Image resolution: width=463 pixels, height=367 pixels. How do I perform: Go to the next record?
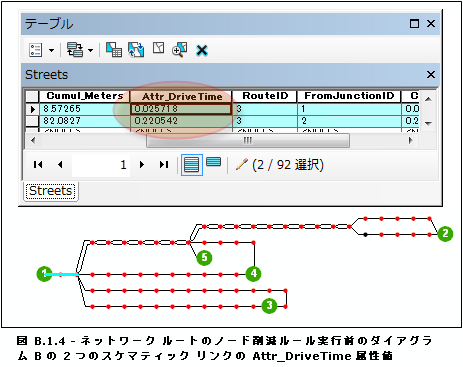click(142, 164)
